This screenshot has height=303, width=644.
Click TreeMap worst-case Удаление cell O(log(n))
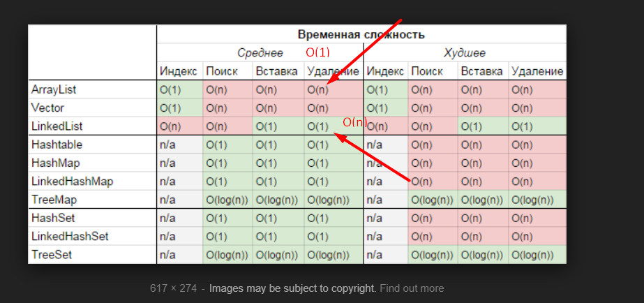coord(538,200)
